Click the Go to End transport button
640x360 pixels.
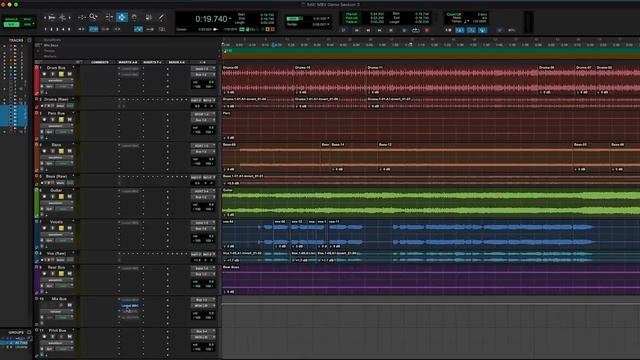(x=391, y=30)
